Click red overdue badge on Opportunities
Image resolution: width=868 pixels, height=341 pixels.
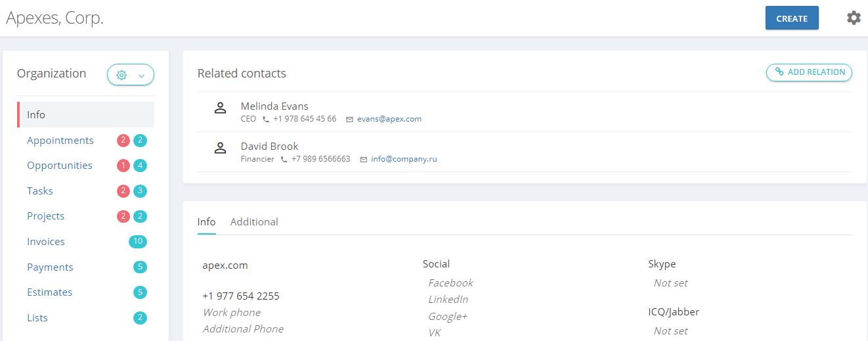[123, 166]
